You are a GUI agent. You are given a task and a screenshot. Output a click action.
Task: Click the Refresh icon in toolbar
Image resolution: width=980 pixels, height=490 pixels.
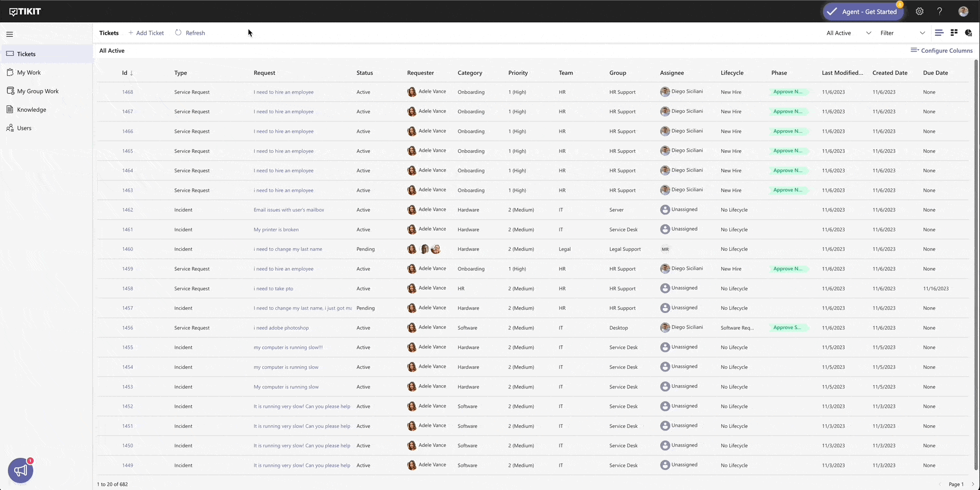(x=179, y=33)
